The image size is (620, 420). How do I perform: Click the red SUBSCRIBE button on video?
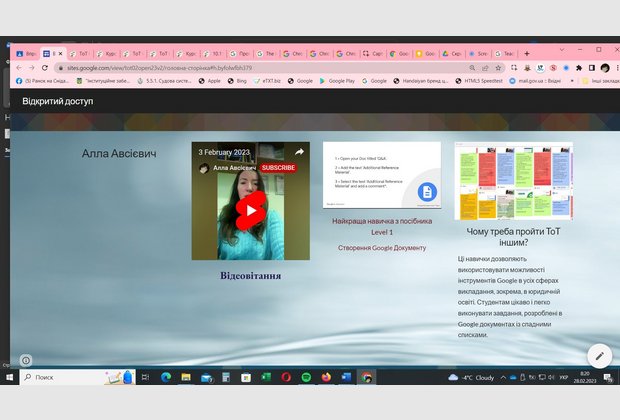(x=278, y=168)
